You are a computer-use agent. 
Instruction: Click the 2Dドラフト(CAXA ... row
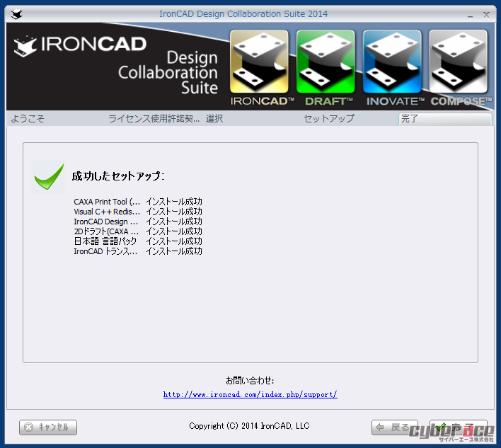coord(138,231)
